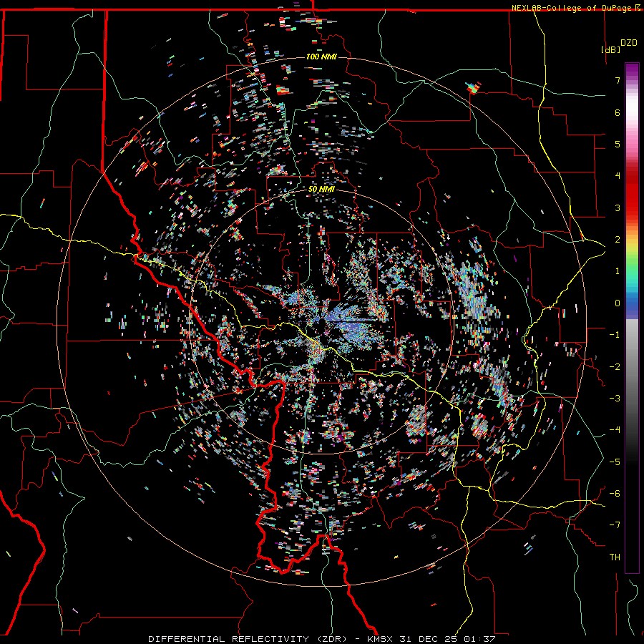The height and width of the screenshot is (644, 644).
Task: Click the 0 dB scale label
Action: [x=618, y=303]
